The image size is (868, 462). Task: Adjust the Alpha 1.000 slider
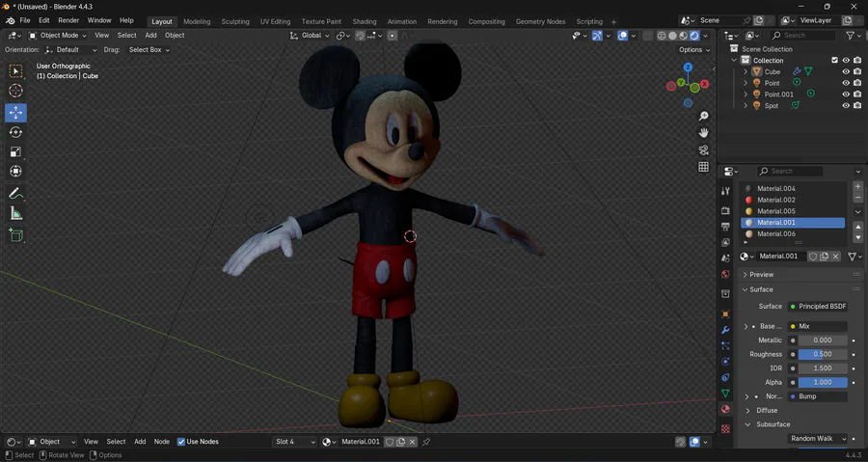(823, 382)
